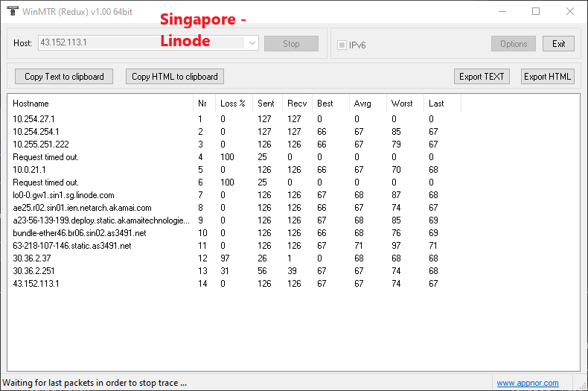Select ae25.r02.sin01.ien.netarch.akamai.com row

pos(234,208)
